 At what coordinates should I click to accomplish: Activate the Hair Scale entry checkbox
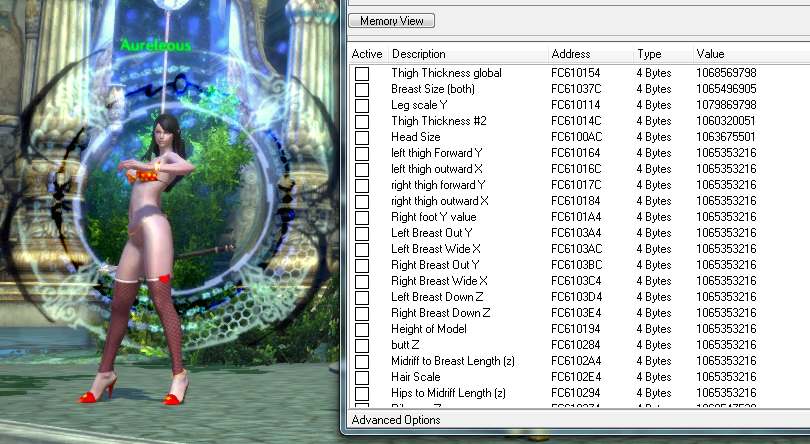361,378
